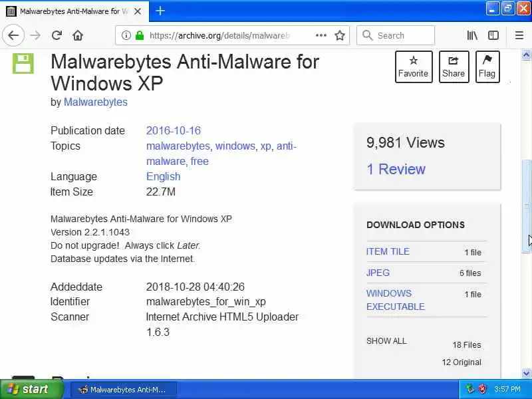
Task: Click the page scrollbar up arrow
Action: coord(526,55)
